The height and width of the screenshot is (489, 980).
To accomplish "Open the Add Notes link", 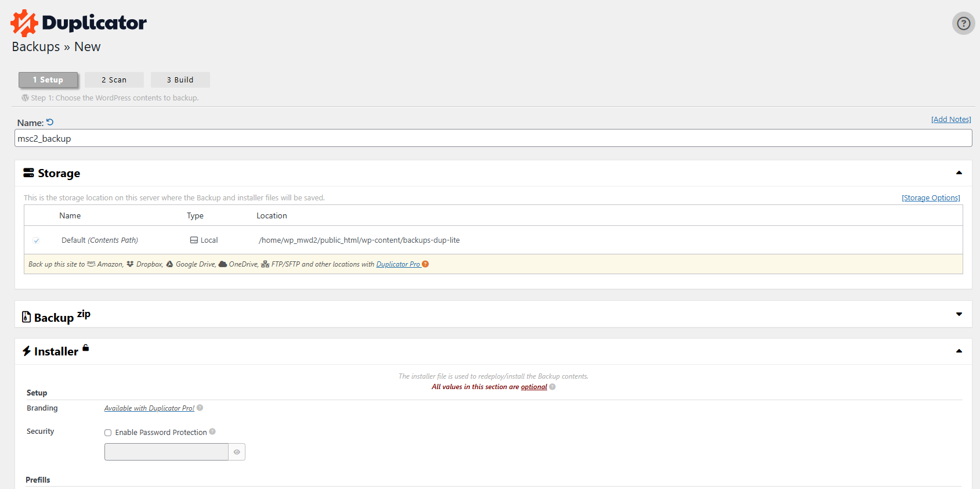I will [x=951, y=120].
